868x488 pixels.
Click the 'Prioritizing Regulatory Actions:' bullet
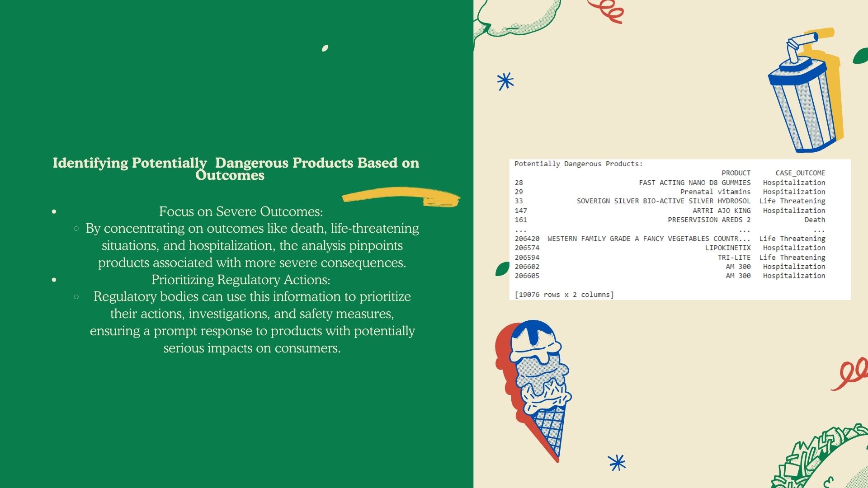241,280
